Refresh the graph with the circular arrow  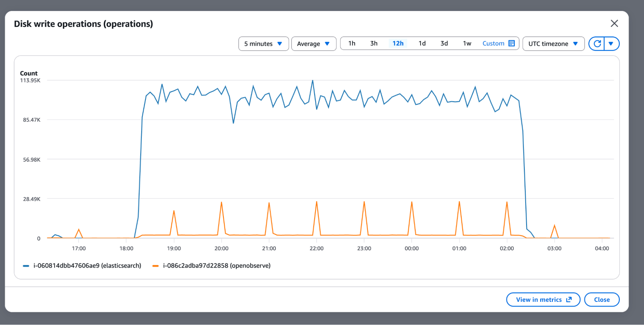coord(597,44)
